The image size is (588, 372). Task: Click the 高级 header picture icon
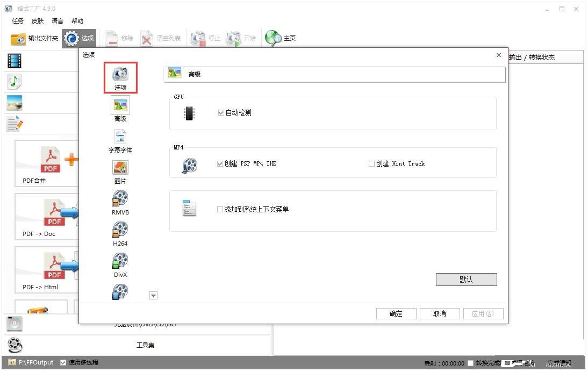(x=175, y=73)
